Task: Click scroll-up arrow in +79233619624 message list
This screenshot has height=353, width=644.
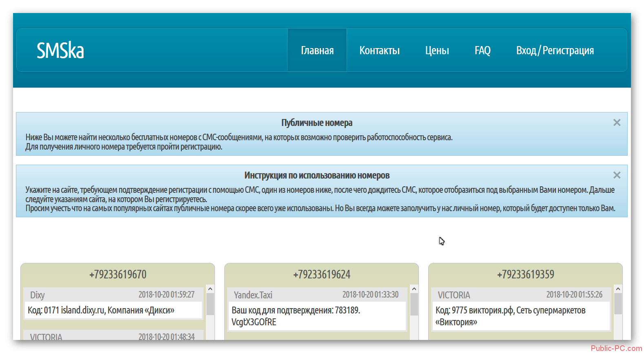Action: [x=414, y=289]
